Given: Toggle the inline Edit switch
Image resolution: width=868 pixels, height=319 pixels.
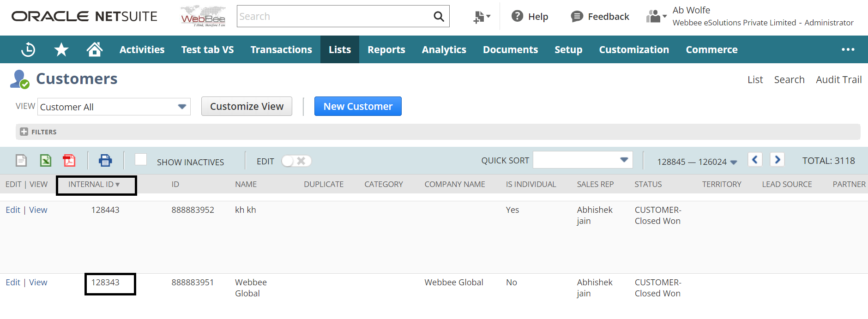Looking at the screenshot, I should 296,161.
